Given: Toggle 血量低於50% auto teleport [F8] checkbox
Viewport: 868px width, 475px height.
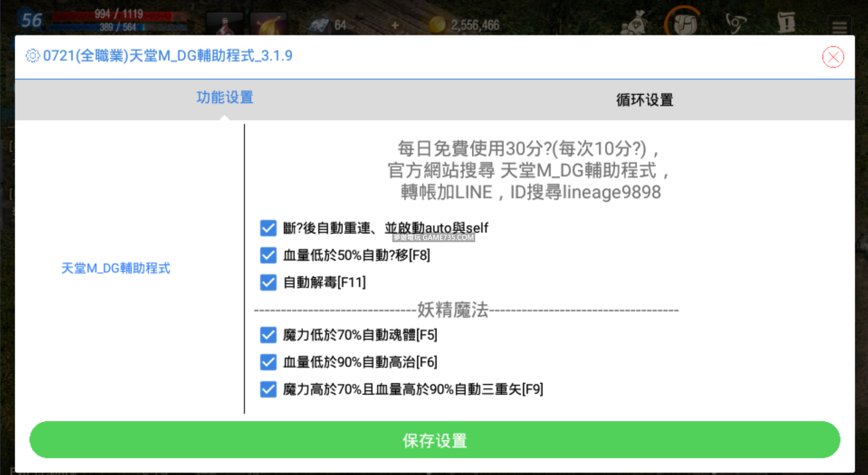Looking at the screenshot, I should pos(268,255).
